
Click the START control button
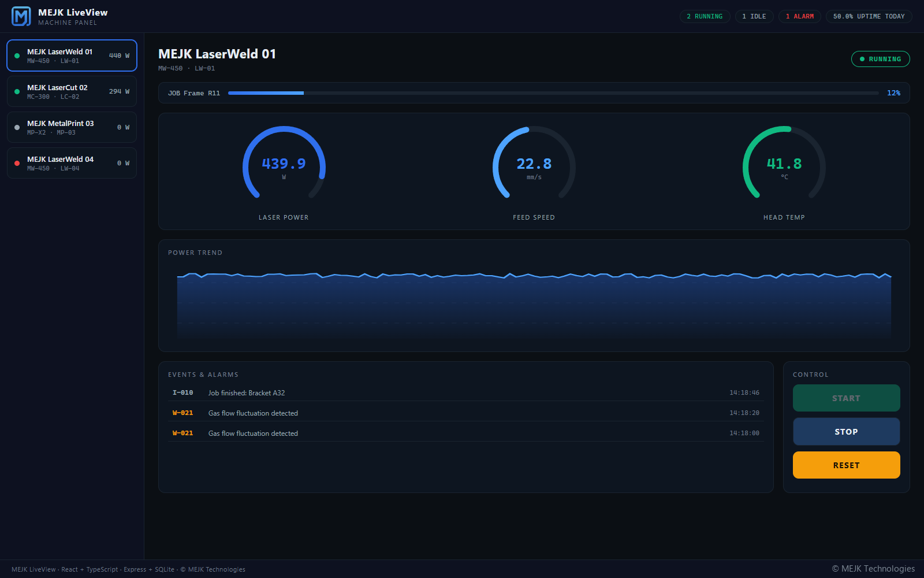click(846, 398)
